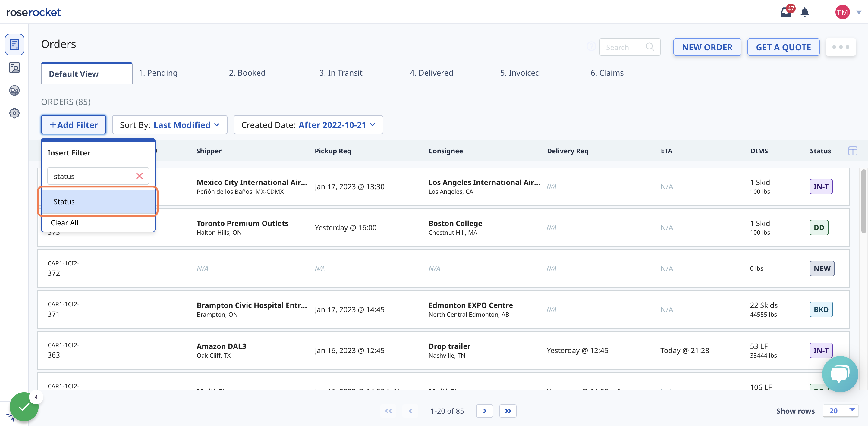Click the DIMS column header
The width and height of the screenshot is (868, 426).
click(x=759, y=151)
